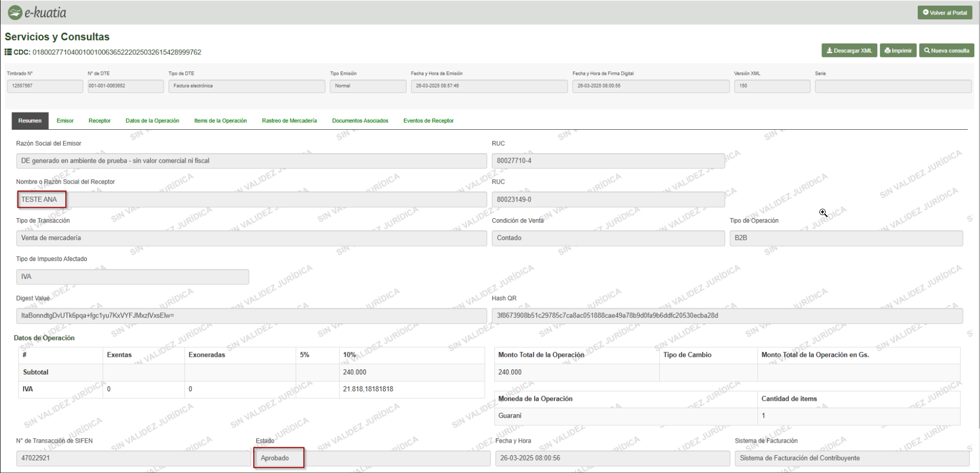Click the Hash QR field
The height and width of the screenshot is (473, 980).
point(727,316)
